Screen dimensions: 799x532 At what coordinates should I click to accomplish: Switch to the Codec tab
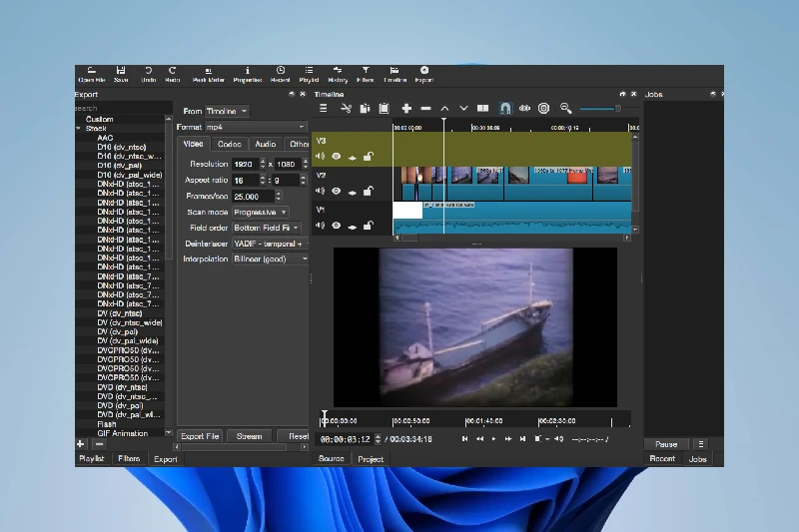coord(230,144)
